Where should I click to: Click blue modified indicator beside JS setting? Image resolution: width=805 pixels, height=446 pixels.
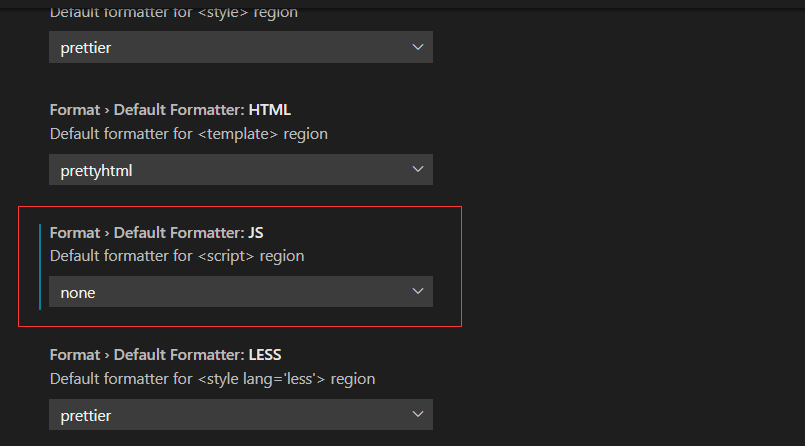40,267
